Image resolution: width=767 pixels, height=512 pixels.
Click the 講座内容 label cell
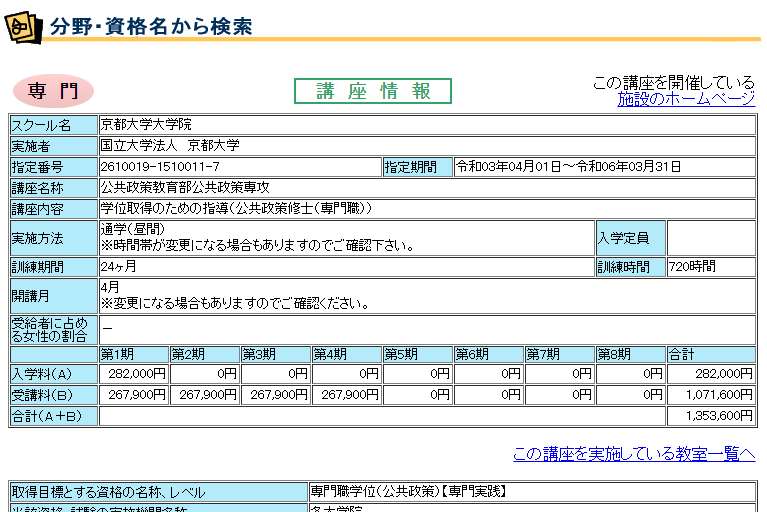pyautogui.click(x=54, y=209)
